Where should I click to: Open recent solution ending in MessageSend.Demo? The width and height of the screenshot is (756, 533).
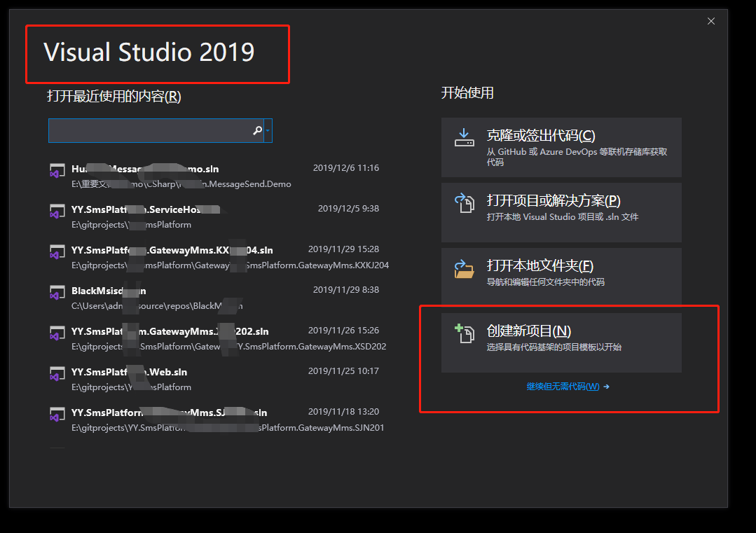tap(219, 176)
